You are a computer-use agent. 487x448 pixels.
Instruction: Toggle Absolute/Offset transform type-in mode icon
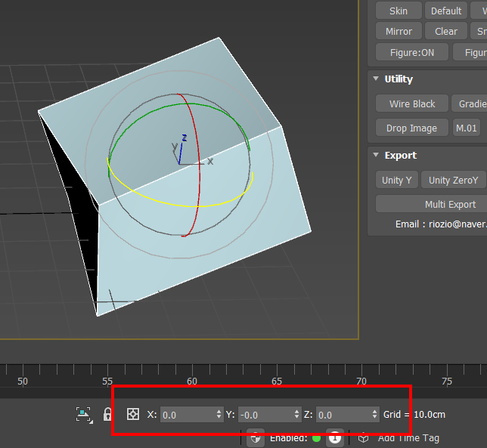click(x=133, y=414)
